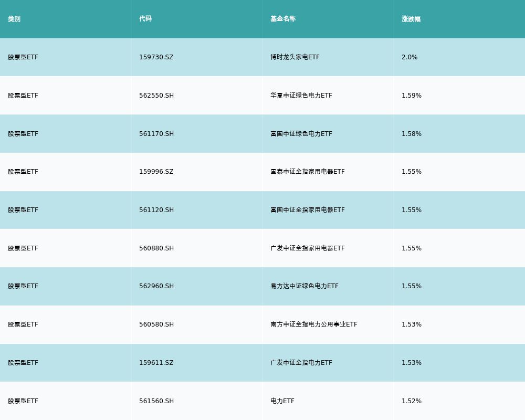525x420 pixels.
Task: Click the 2.0% change value
Action: coord(409,57)
